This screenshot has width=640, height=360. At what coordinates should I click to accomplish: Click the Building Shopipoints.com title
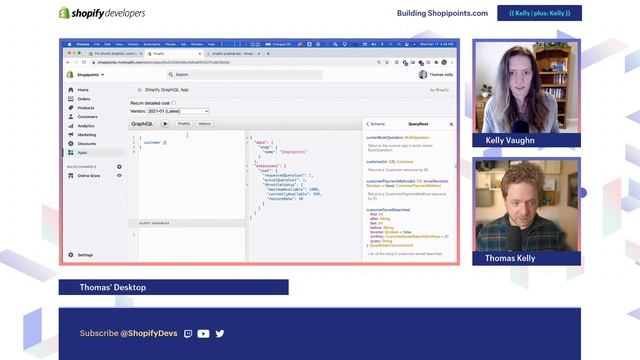point(442,13)
